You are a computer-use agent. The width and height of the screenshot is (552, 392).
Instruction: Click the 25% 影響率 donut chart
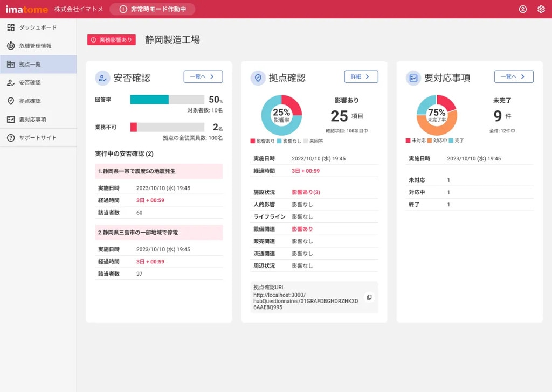(281, 115)
